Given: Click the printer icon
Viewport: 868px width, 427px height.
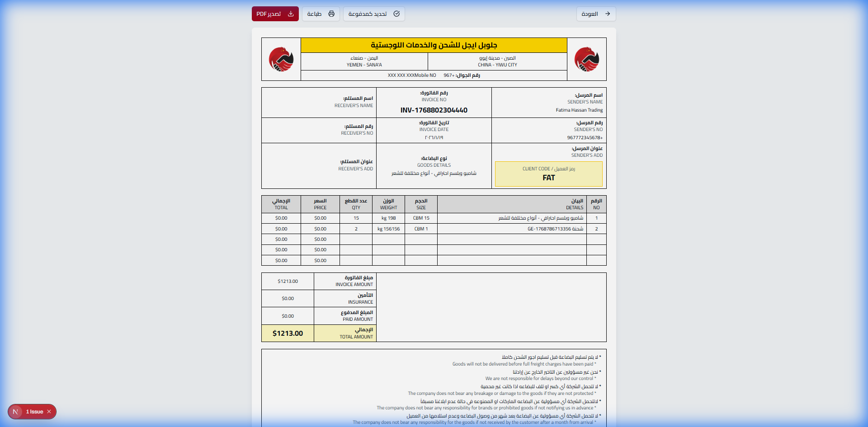Looking at the screenshot, I should (331, 14).
